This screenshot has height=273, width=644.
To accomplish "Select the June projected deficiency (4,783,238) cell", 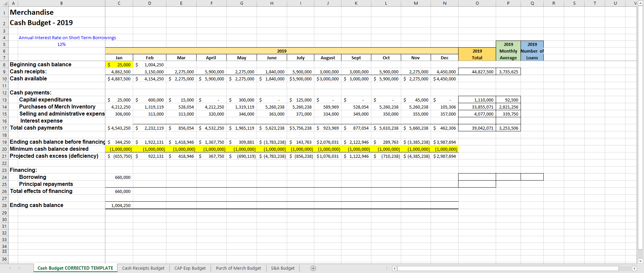I will click(272, 156).
